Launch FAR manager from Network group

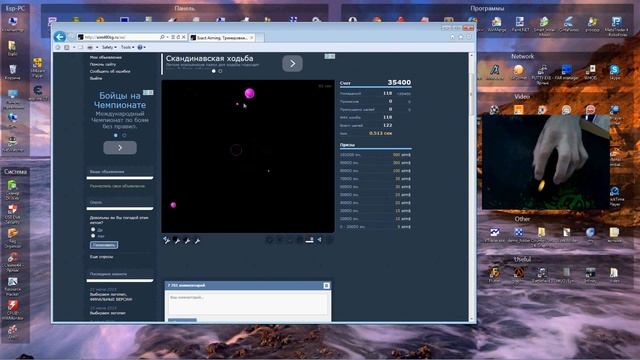pos(567,72)
